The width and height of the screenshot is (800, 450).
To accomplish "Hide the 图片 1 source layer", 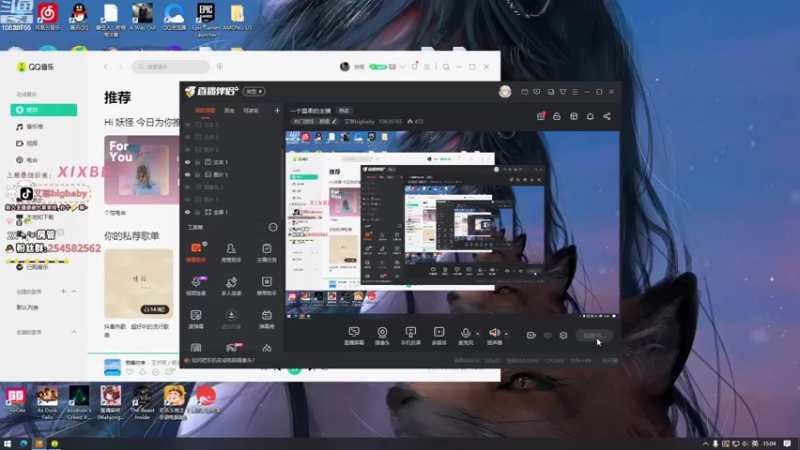I will tap(187, 174).
